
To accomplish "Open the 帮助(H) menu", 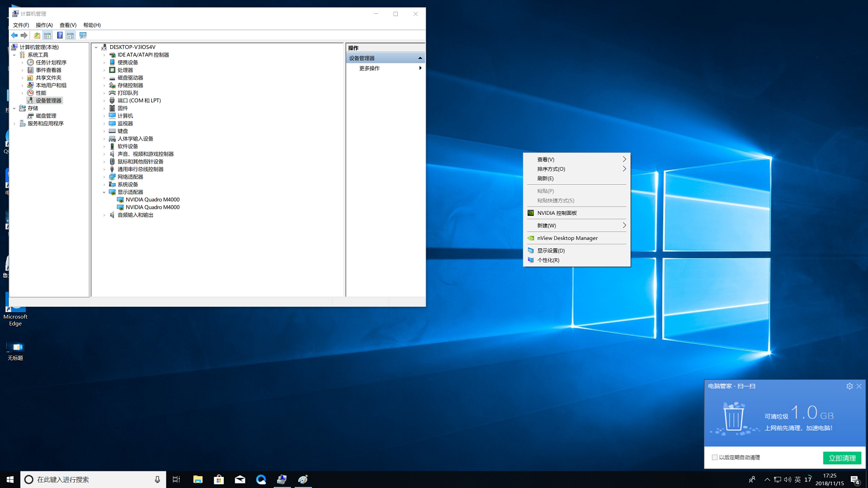I will click(92, 25).
